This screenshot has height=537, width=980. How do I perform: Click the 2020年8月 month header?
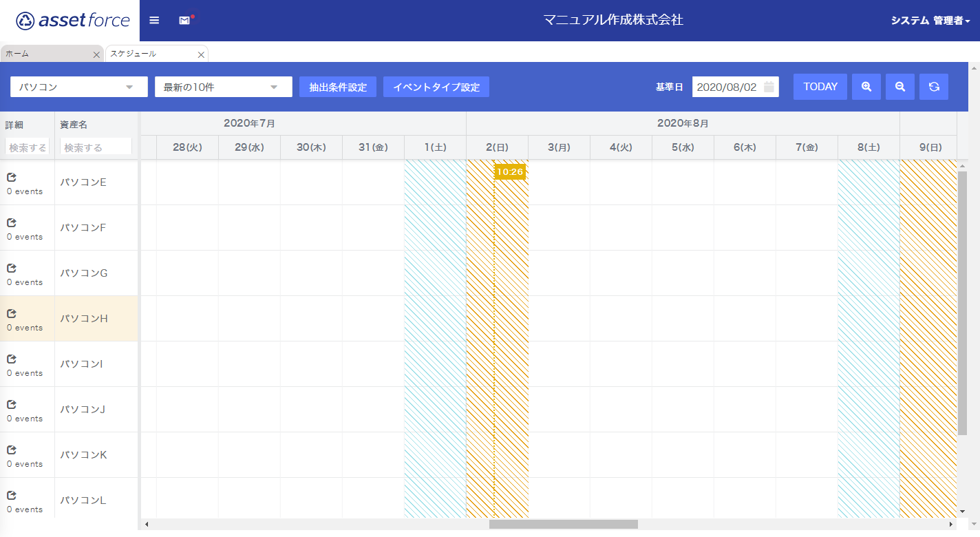(x=683, y=124)
